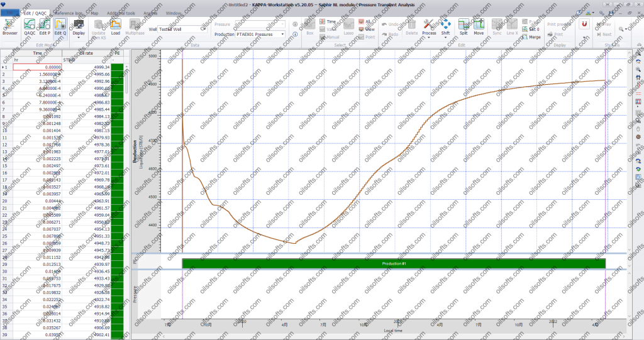Open the Map tab
644x340 pixels.
[x=94, y=13]
